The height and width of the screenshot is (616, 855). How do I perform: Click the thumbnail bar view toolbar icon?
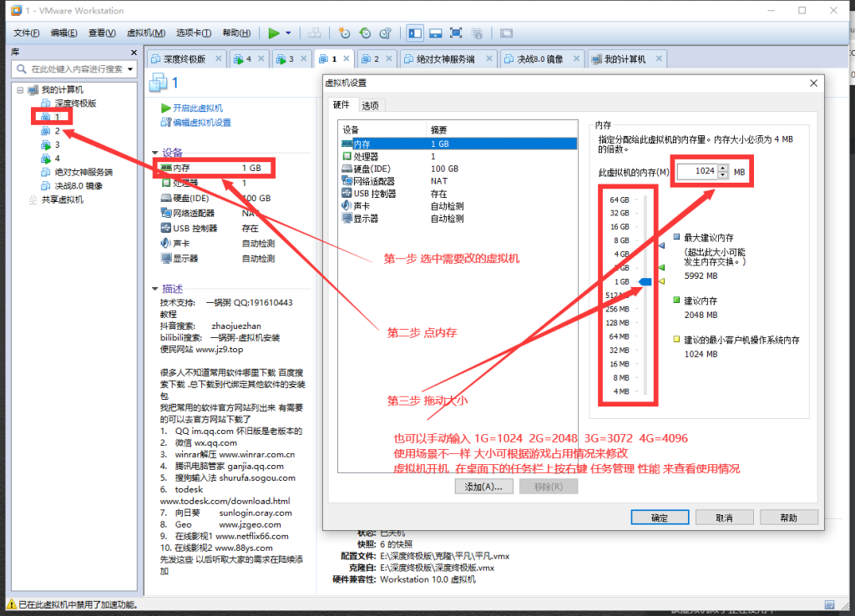(435, 33)
